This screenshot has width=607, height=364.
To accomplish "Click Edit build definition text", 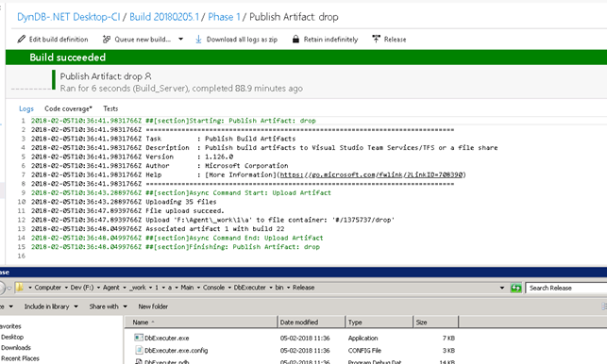I will point(59,39).
